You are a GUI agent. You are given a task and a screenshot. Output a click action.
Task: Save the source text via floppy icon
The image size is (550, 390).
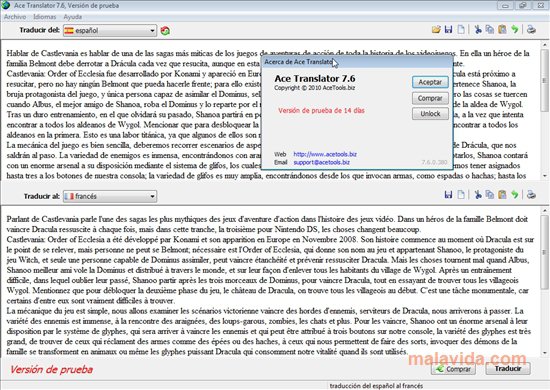(448, 30)
